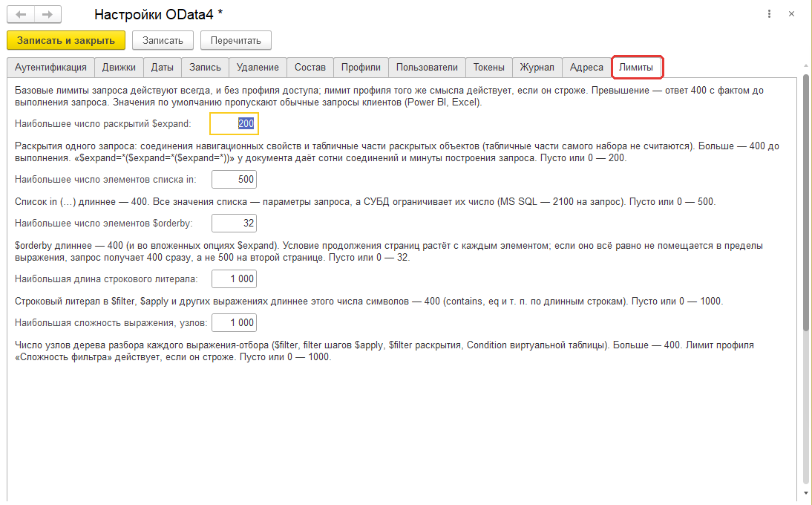This screenshot has width=812, height=505.
Task: Open the Движки tab
Action: (119, 68)
